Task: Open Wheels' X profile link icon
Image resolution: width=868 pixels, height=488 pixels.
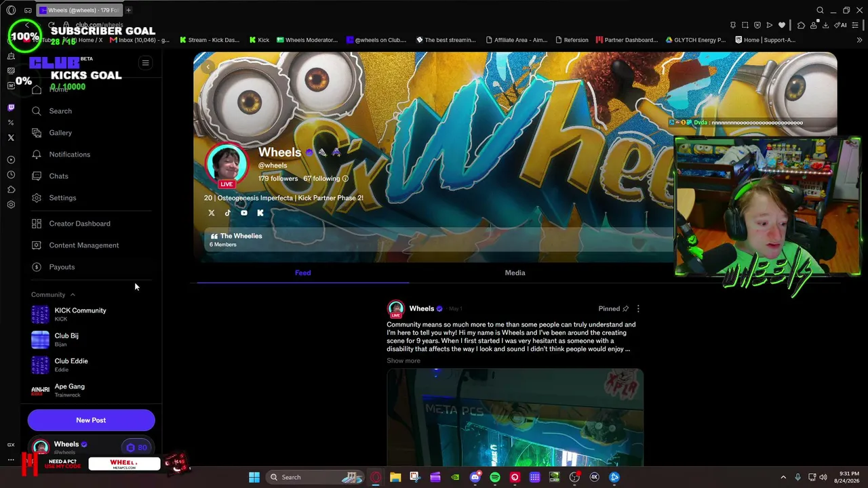Action: click(212, 213)
